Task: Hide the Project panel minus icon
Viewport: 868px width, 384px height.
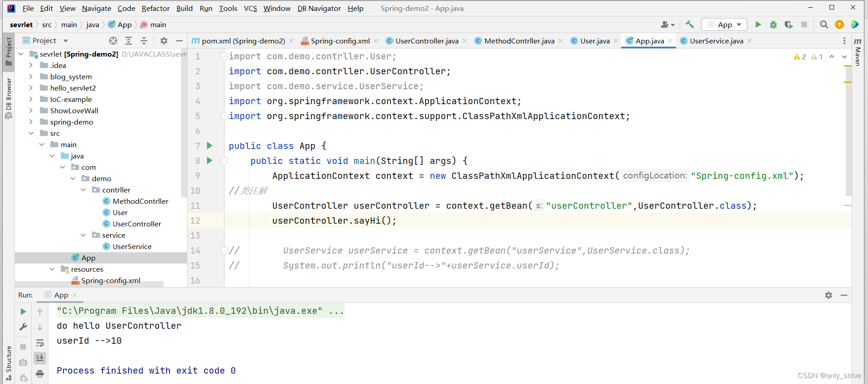Action: (179, 41)
